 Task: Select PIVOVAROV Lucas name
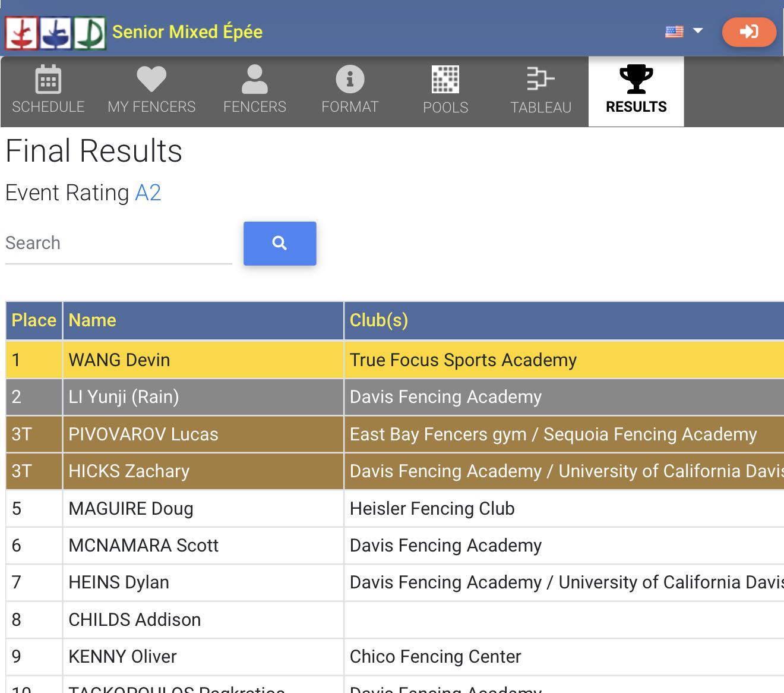(143, 434)
